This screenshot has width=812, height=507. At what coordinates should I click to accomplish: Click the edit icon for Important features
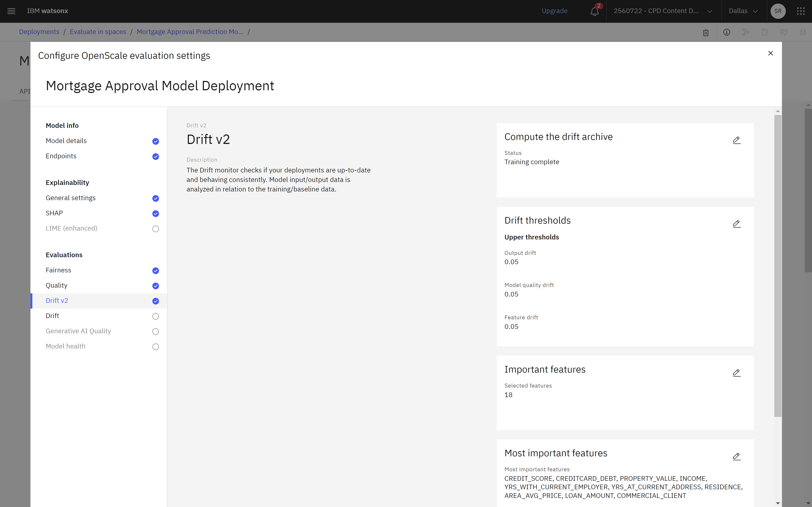pos(736,372)
